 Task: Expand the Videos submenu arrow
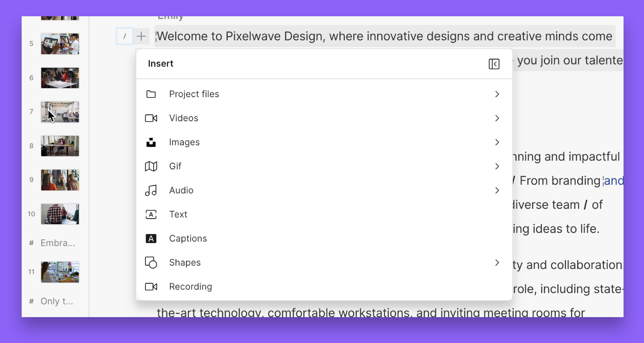(497, 118)
